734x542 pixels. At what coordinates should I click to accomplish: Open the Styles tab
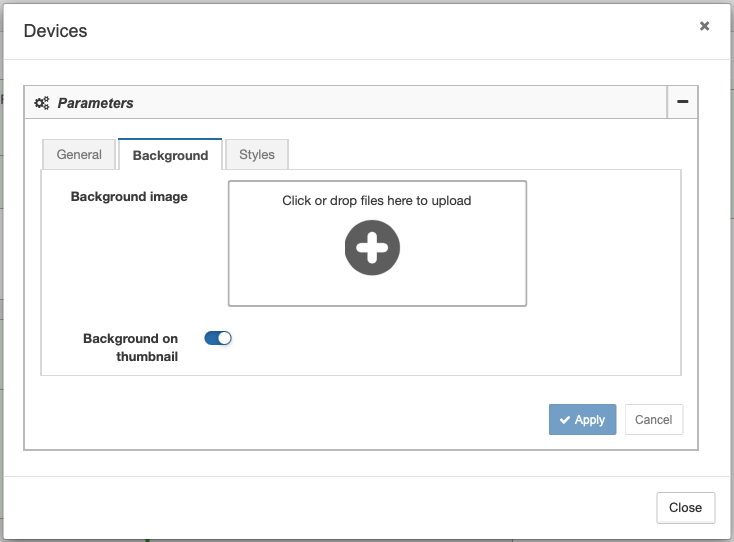[x=257, y=154]
